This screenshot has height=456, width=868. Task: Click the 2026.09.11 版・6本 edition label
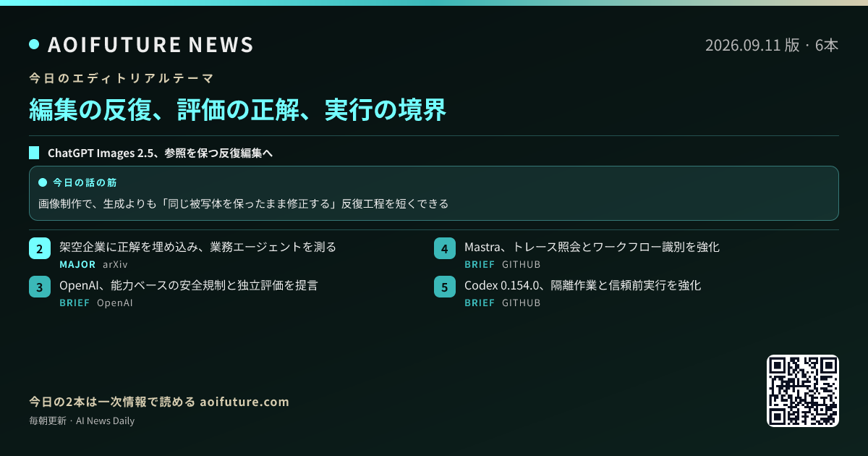[772, 45]
